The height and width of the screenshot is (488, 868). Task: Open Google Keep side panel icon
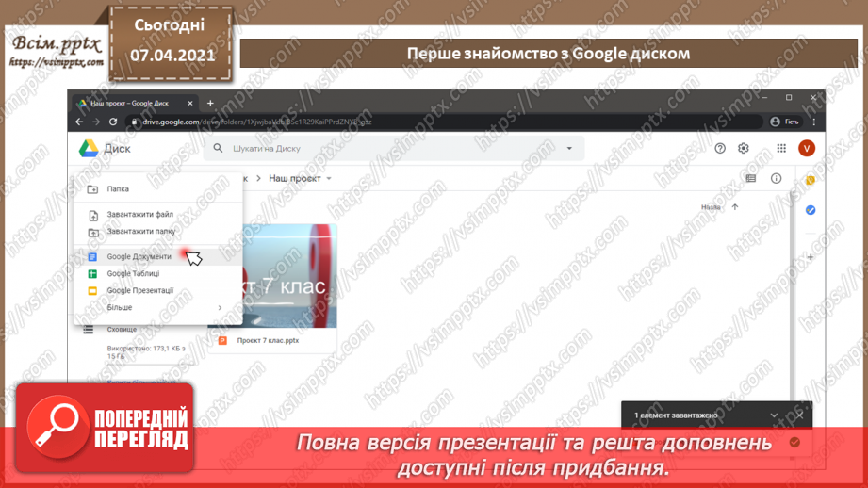point(811,180)
